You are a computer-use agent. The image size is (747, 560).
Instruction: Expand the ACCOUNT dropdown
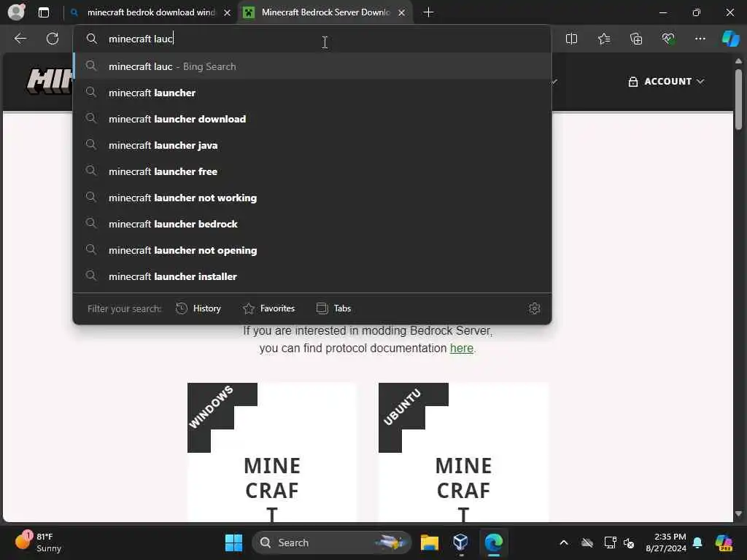pyautogui.click(x=666, y=82)
